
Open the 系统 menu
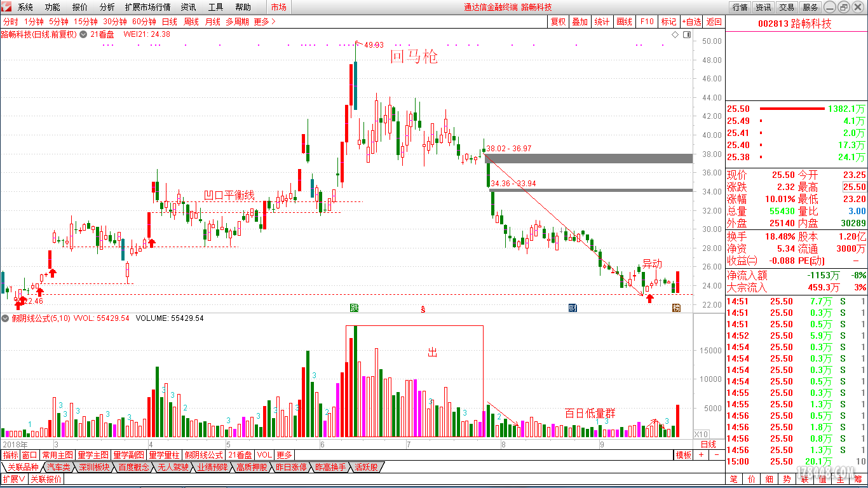point(25,7)
